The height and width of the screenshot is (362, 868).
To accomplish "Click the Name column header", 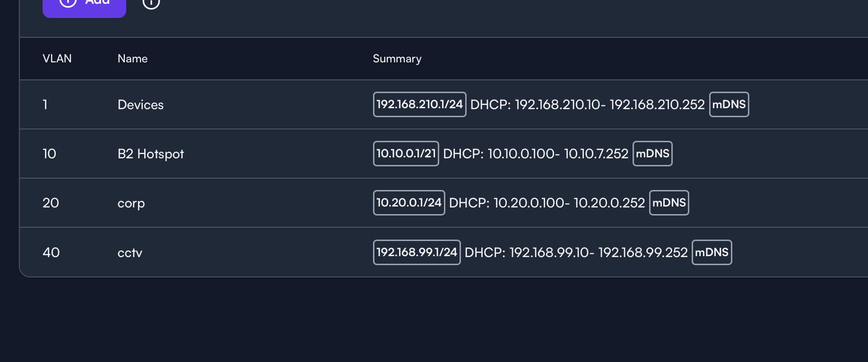I will 132,59.
